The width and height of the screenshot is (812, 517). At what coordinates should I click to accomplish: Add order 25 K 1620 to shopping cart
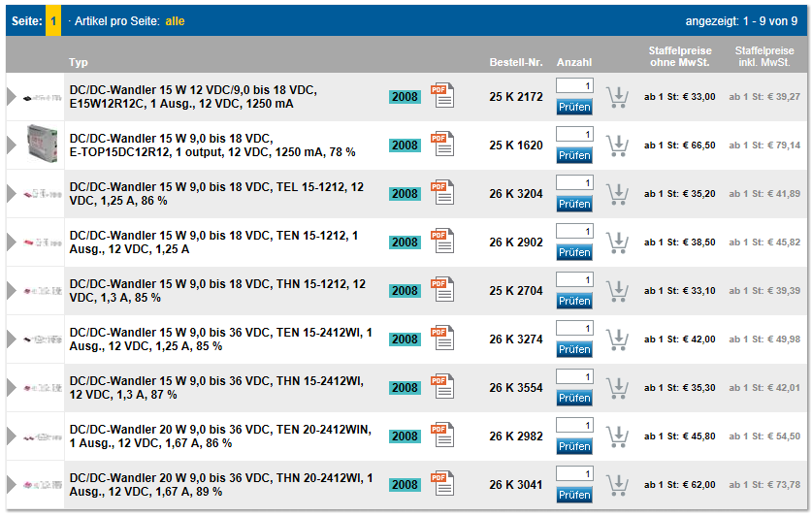pos(617,145)
